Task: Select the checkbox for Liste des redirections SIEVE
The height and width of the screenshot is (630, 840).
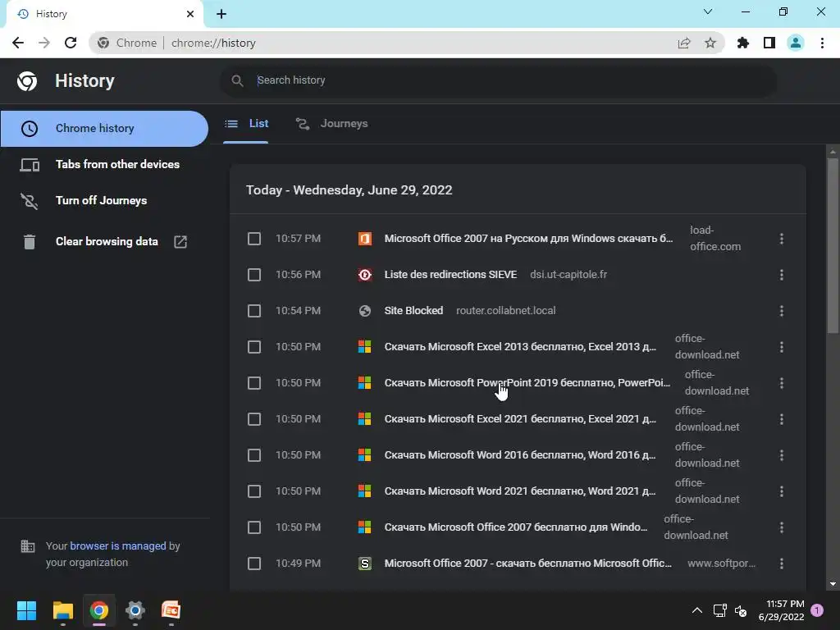Action: click(254, 275)
